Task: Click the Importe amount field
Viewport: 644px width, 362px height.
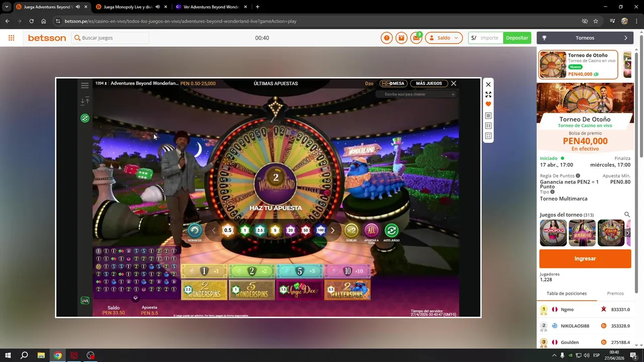Action: 489,38
